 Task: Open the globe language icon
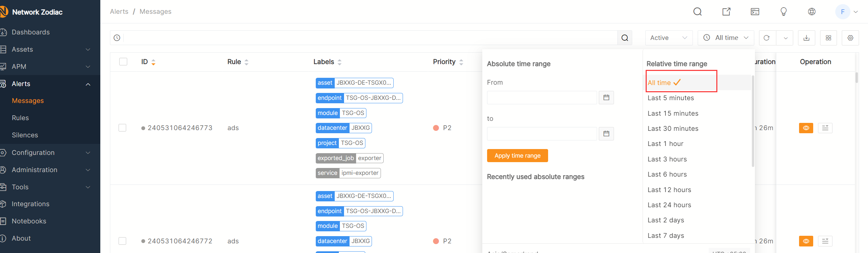coord(812,12)
